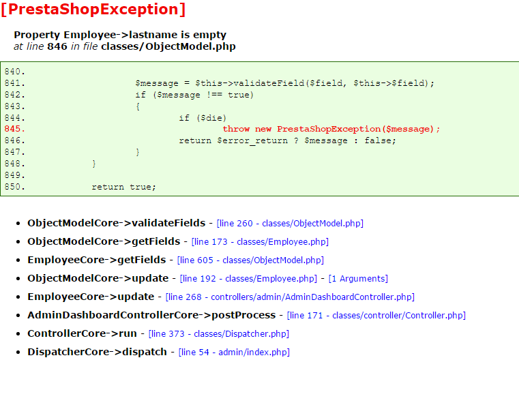Click DispatcherCore->dispatch trace entry

point(98,352)
